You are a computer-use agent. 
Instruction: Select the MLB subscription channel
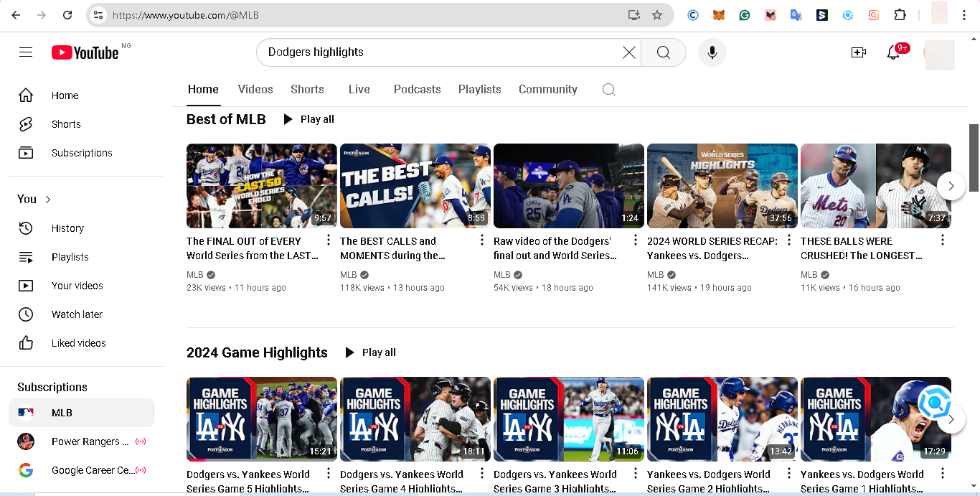pyautogui.click(x=82, y=413)
